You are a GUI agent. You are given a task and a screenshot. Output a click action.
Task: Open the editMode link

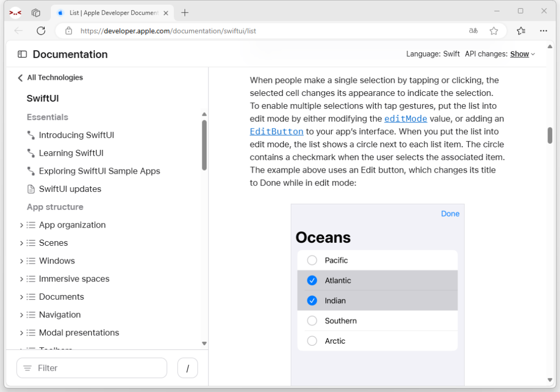(405, 119)
